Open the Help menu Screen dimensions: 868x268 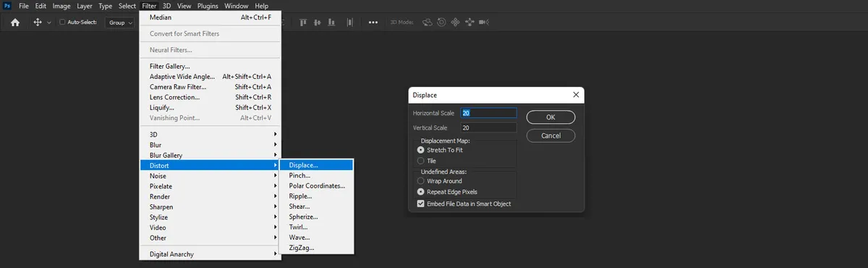(x=261, y=6)
